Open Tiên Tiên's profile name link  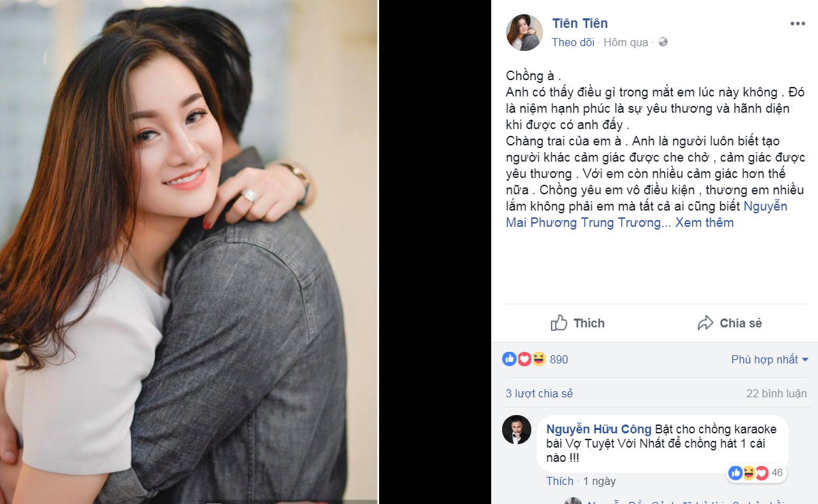(x=580, y=24)
